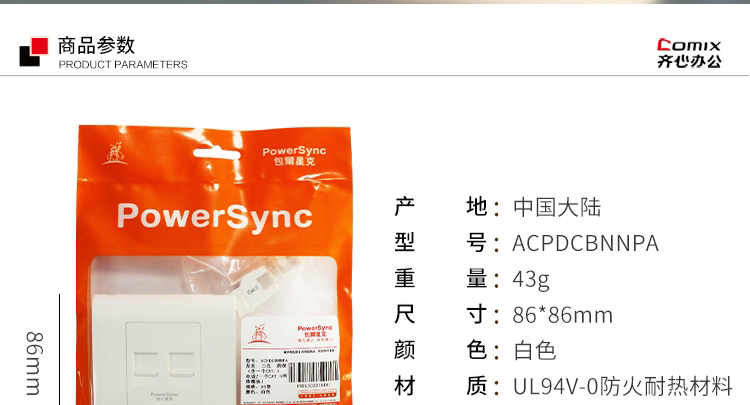Click the weight value 43g
This screenshot has width=750, height=405.
[531, 280]
